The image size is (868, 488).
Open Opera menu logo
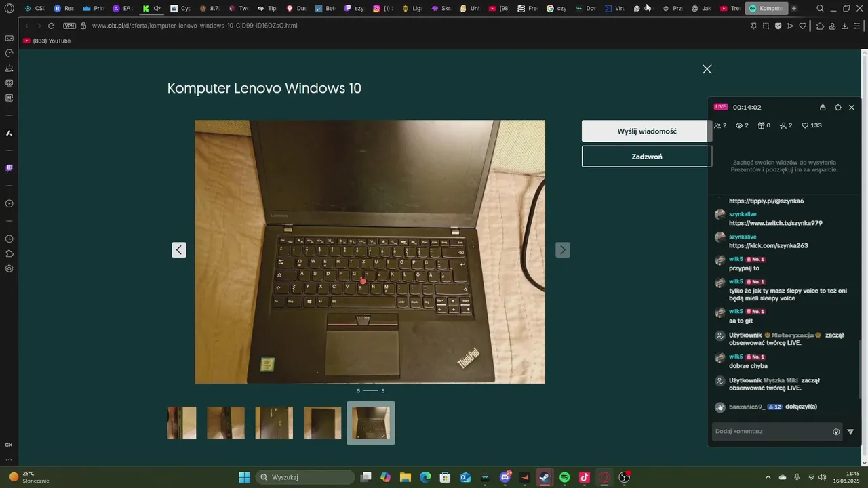pyautogui.click(x=9, y=9)
